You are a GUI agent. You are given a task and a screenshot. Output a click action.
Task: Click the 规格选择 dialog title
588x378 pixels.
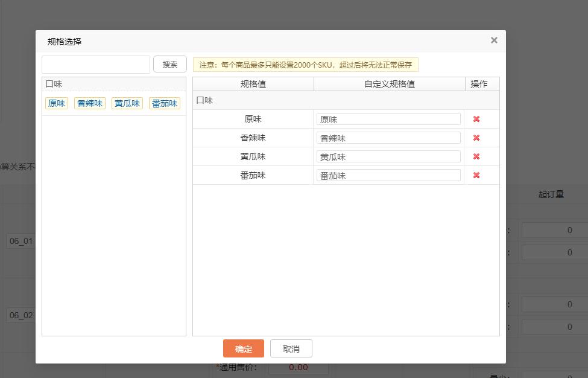point(65,42)
